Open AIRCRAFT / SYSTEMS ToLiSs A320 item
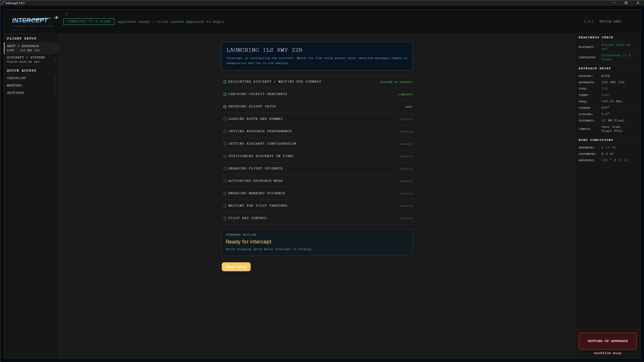 (x=32, y=60)
